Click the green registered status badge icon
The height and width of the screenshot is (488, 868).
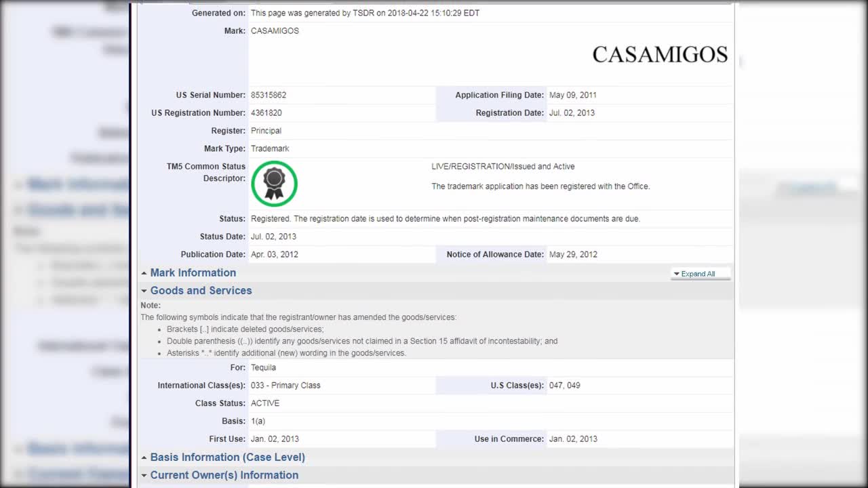pos(274,184)
